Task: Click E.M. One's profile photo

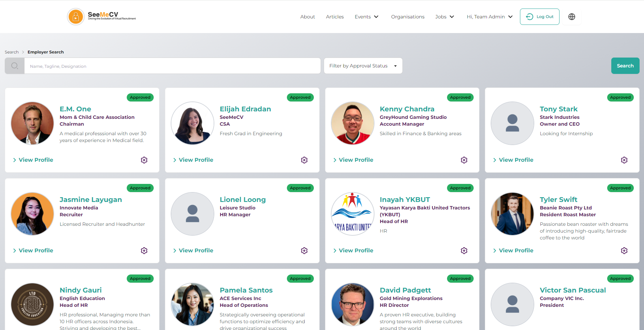Action: tap(32, 123)
